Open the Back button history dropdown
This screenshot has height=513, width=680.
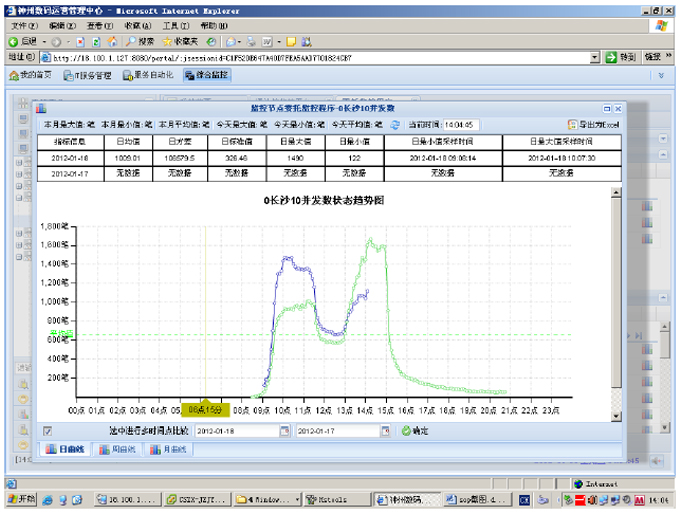[44, 42]
